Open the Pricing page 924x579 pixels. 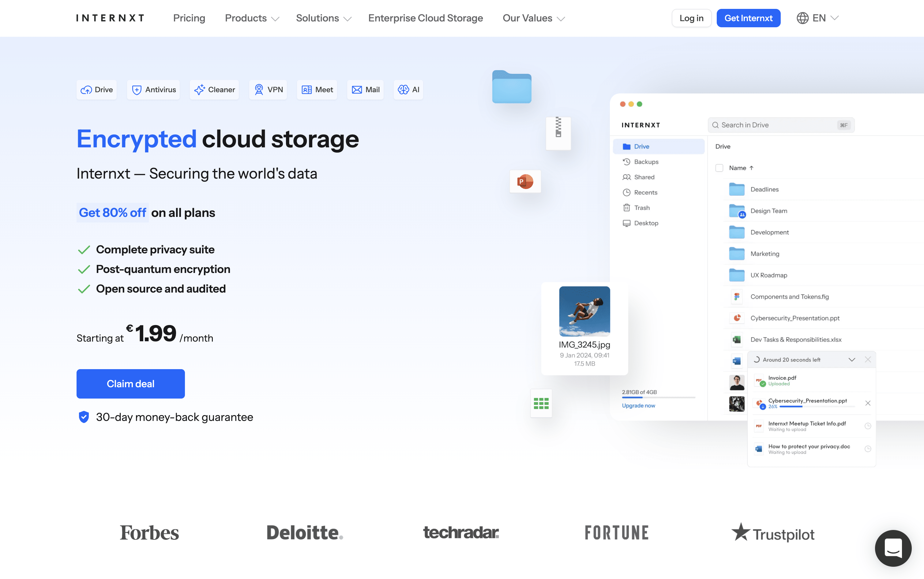[x=189, y=18]
